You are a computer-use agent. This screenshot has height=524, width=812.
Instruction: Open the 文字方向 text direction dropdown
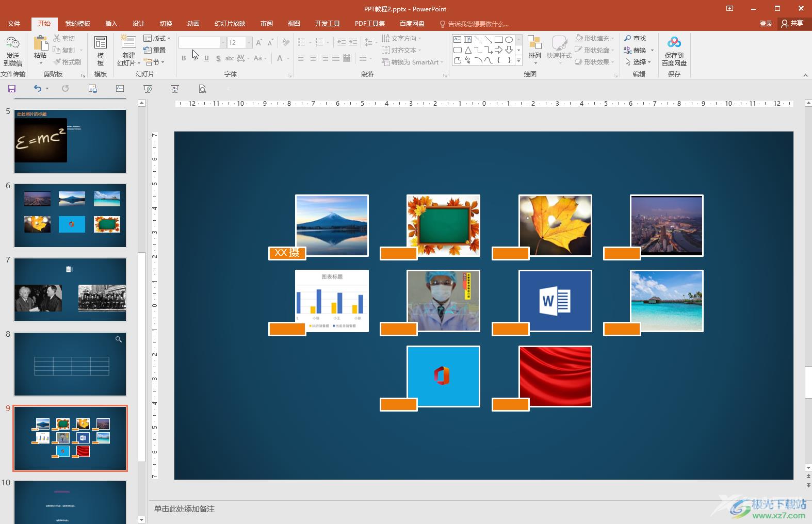(x=401, y=38)
